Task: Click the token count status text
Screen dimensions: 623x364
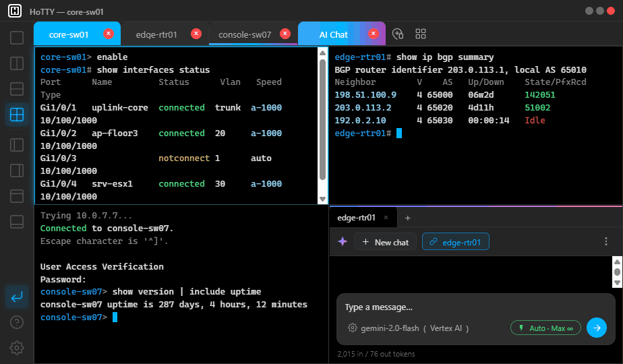Action: pyautogui.click(x=376, y=354)
